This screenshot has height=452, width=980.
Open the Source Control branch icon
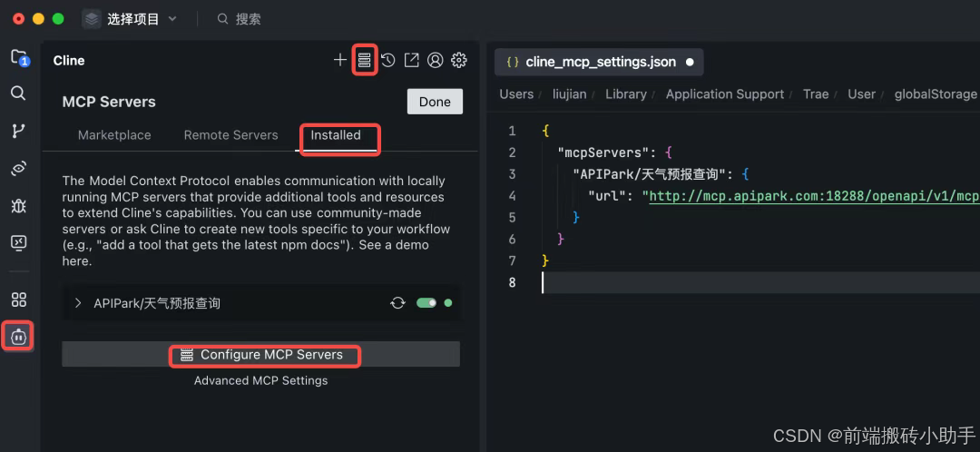(19, 131)
